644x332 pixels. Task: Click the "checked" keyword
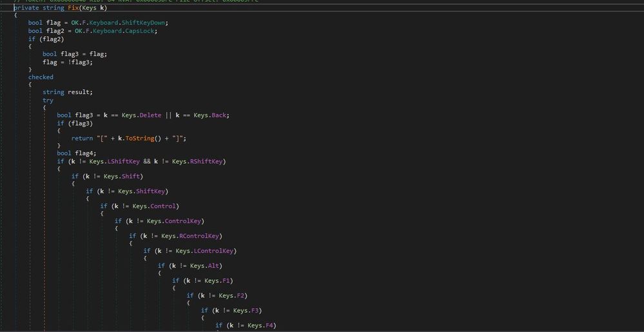(x=41, y=77)
